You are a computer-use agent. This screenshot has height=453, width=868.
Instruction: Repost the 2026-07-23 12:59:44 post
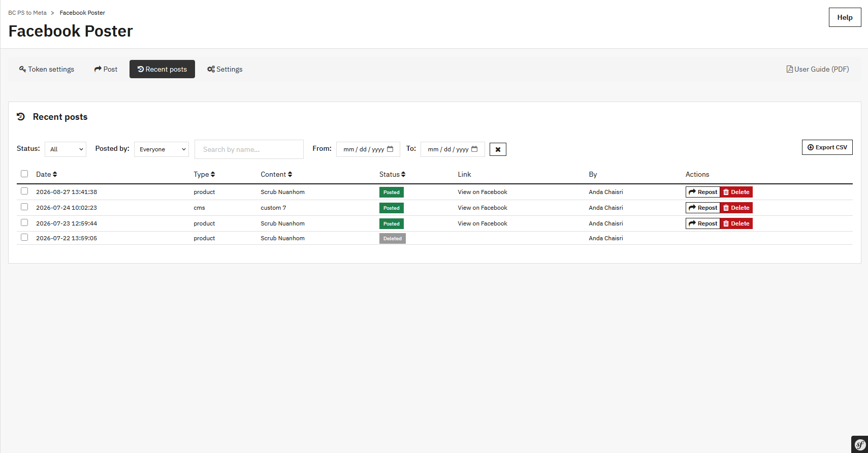(703, 223)
